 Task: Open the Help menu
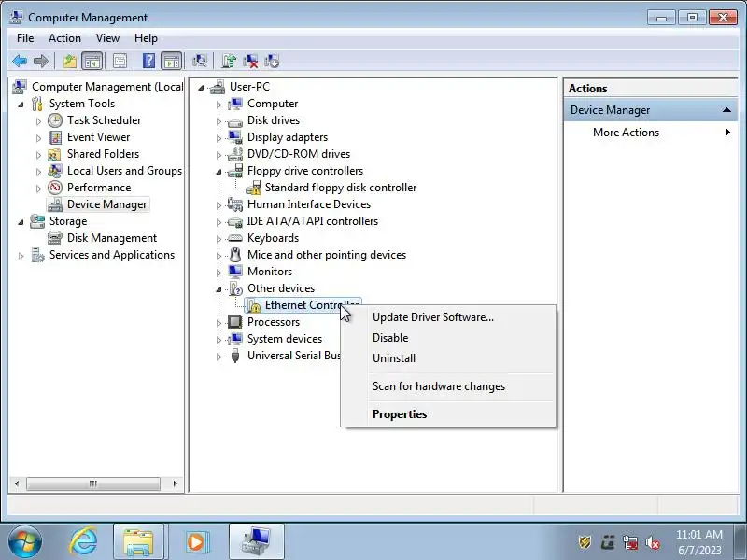[x=146, y=38]
